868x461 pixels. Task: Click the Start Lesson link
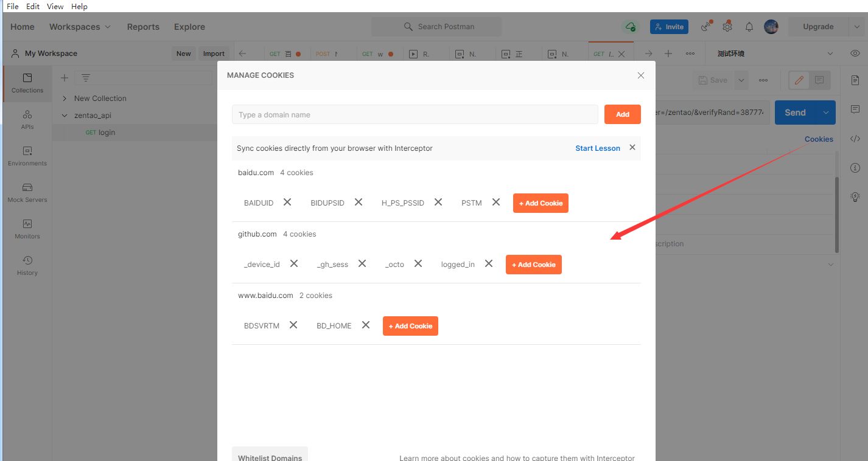click(598, 148)
